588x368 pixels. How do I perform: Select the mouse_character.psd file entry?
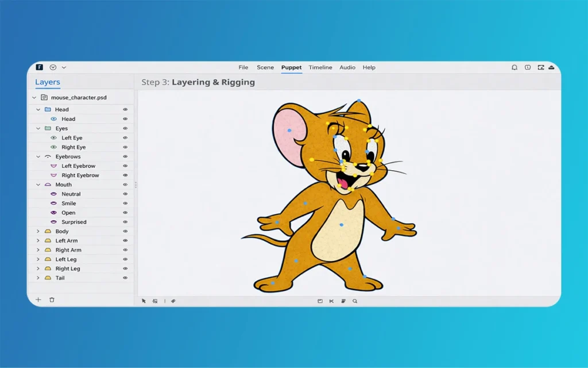(79, 98)
